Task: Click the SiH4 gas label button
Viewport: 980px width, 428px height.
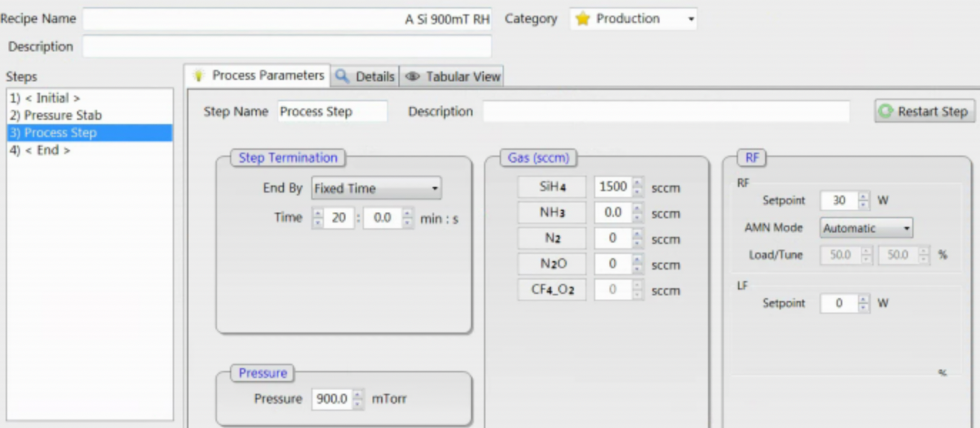Action: (552, 188)
